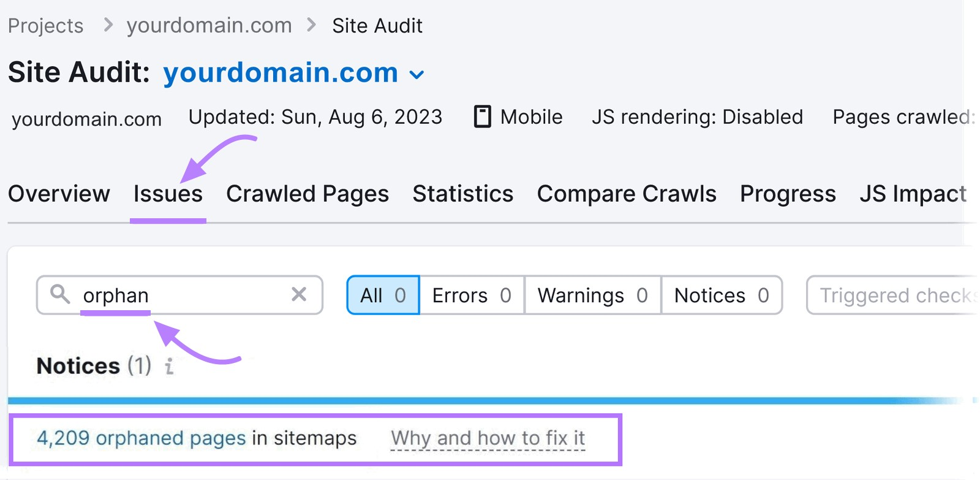Click the Pages crawled label
Image resolution: width=980 pixels, height=480 pixels.
[903, 116]
